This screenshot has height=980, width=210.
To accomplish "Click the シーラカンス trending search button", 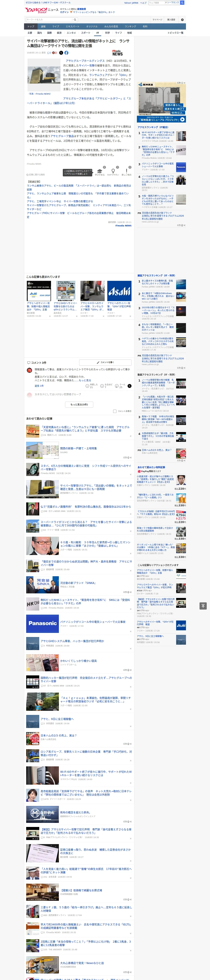I will (x=172, y=3).
